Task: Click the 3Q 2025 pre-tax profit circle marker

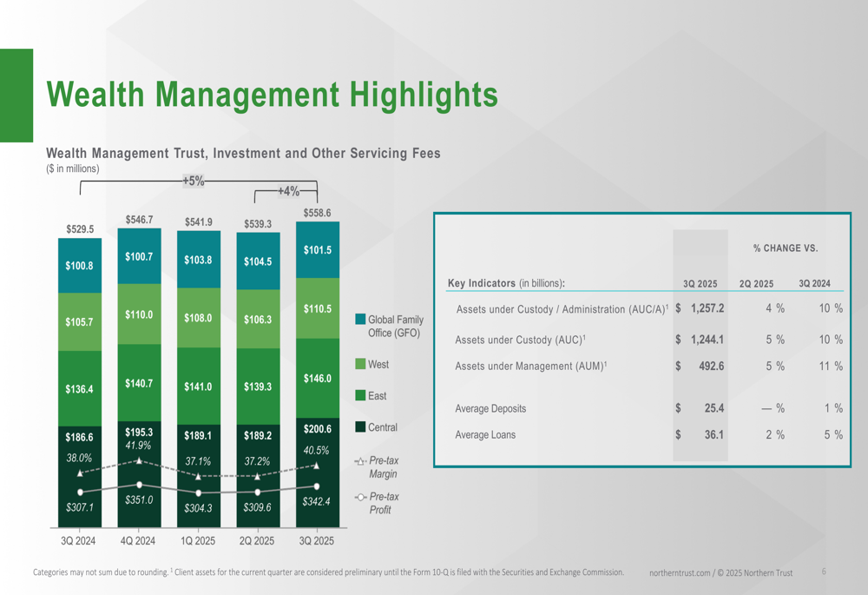Action: tap(317, 486)
